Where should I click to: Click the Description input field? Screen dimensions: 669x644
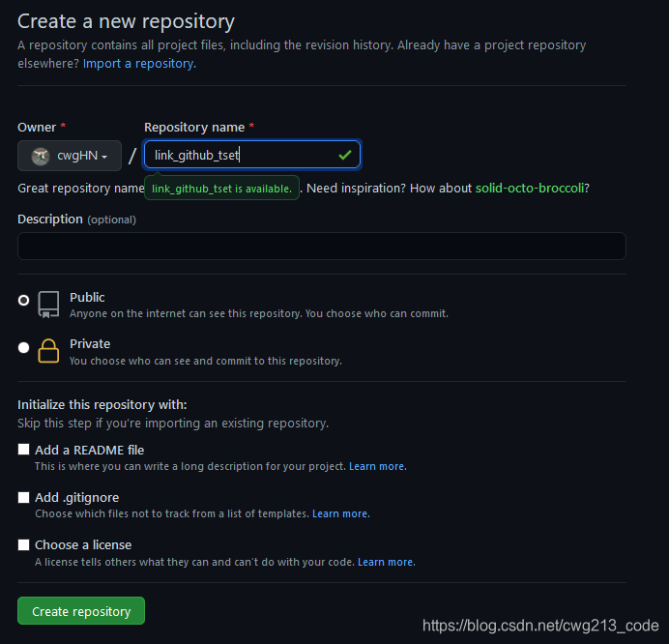[x=322, y=247]
